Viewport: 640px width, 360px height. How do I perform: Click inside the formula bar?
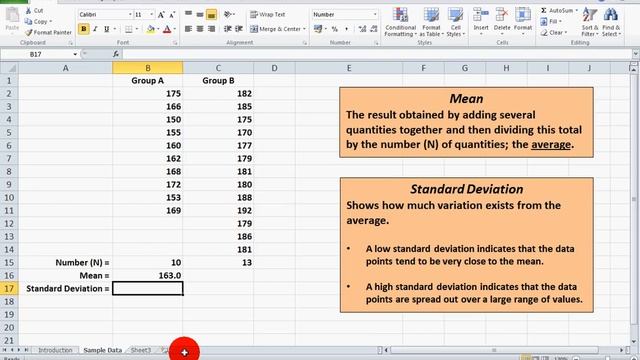pyautogui.click(x=376, y=54)
